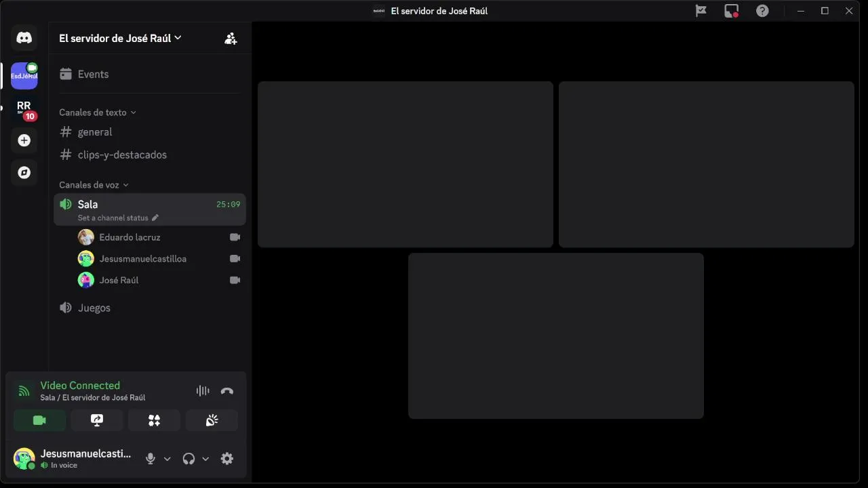This screenshot has height=488, width=868.
Task: Mute the microphone
Action: [x=151, y=459]
